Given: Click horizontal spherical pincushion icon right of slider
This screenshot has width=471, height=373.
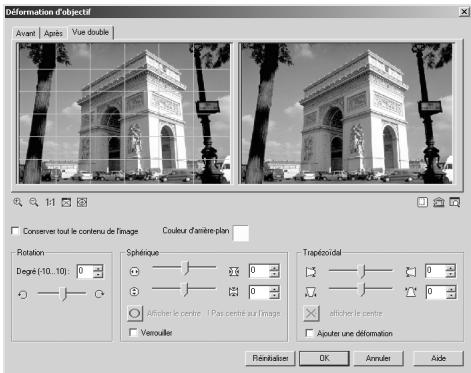Looking at the screenshot, I should coord(234,272).
